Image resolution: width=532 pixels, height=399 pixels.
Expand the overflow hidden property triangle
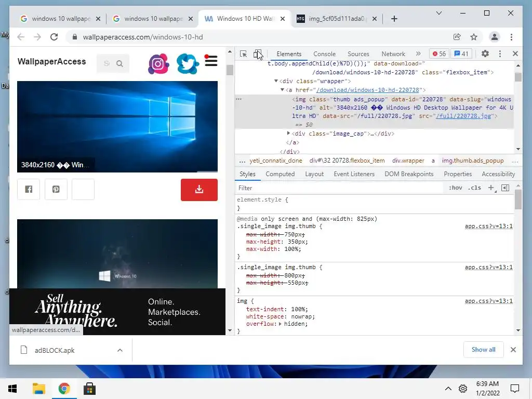280,324
